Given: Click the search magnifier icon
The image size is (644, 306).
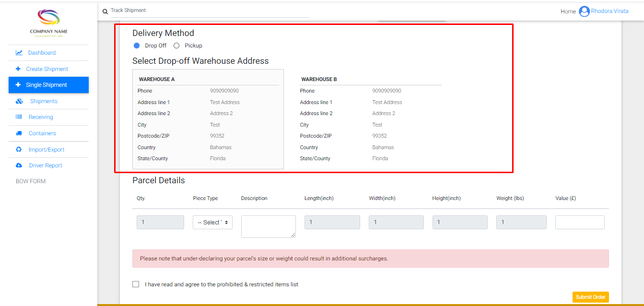Looking at the screenshot, I should pyautogui.click(x=105, y=12).
